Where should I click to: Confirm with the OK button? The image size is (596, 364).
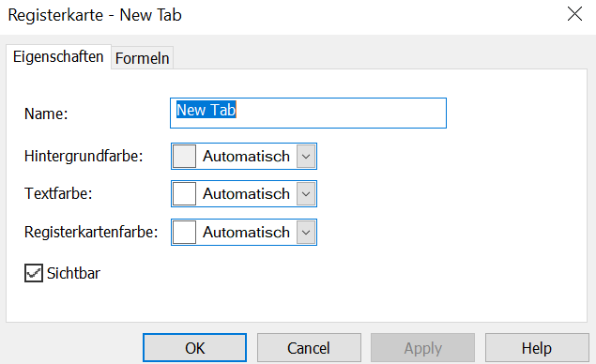(x=194, y=348)
